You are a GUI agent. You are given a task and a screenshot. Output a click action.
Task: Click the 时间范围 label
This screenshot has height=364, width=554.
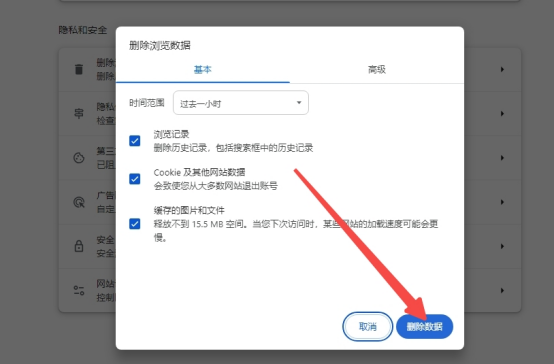147,103
